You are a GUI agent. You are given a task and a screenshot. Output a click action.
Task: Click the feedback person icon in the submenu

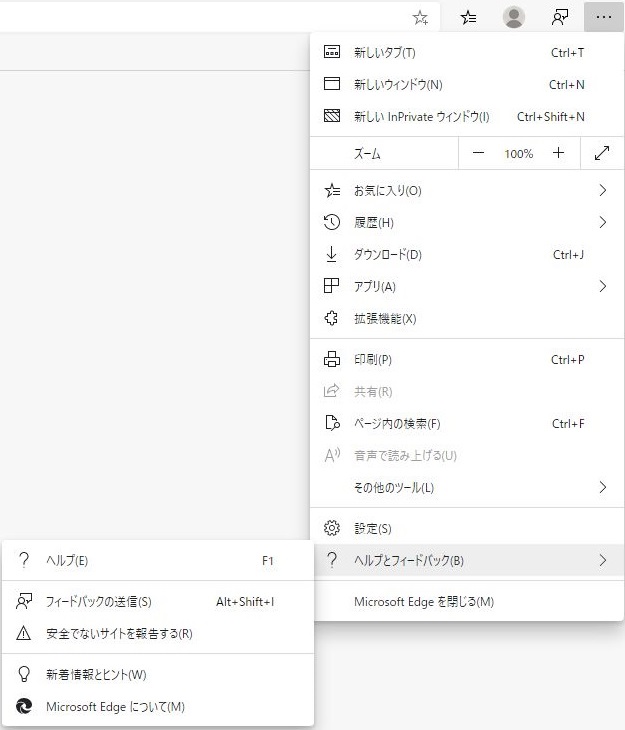pos(24,601)
